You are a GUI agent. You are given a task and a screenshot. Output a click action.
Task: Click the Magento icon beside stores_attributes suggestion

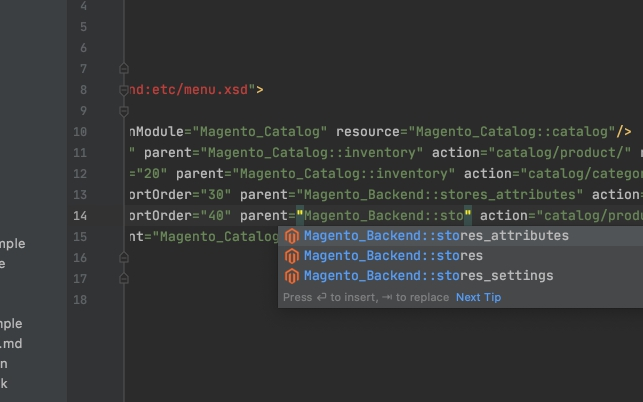point(292,236)
